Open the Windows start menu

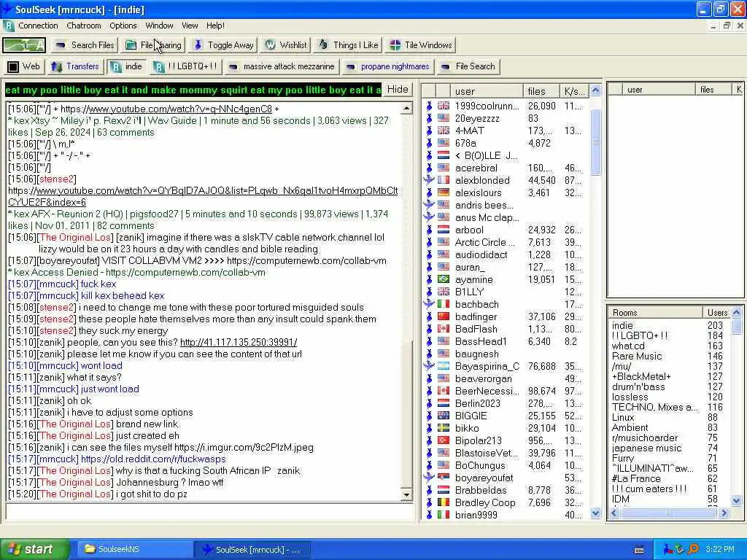pos(34,549)
